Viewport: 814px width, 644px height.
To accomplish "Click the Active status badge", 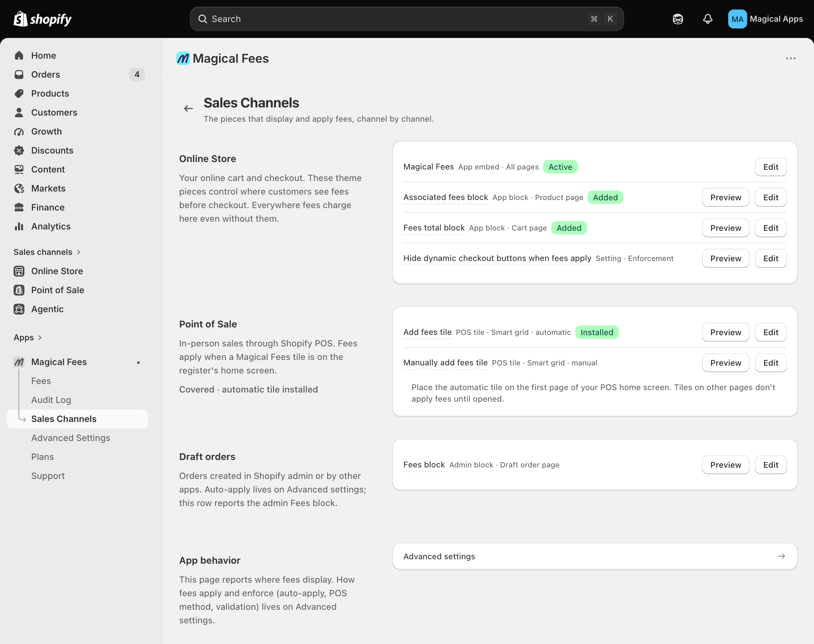I will 560,167.
